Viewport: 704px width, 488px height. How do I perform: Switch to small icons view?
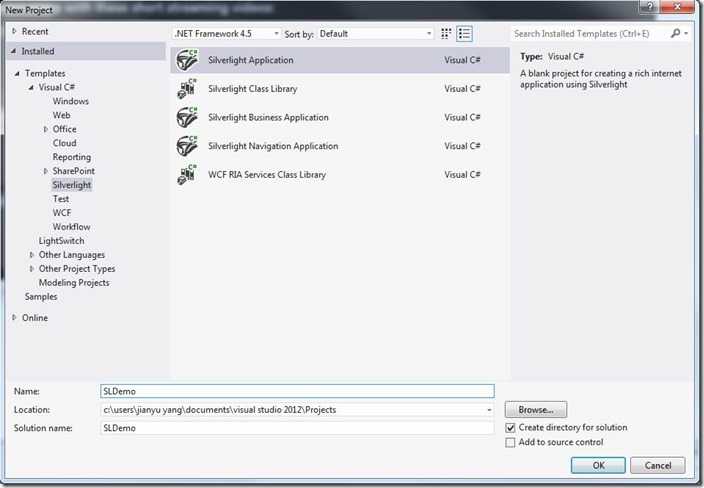[x=446, y=34]
